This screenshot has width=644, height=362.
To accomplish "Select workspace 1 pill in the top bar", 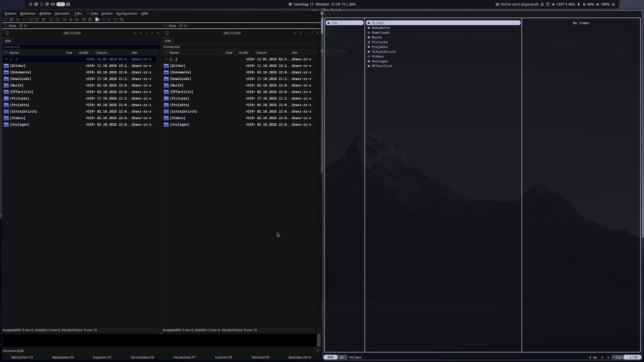I will (61, 4).
